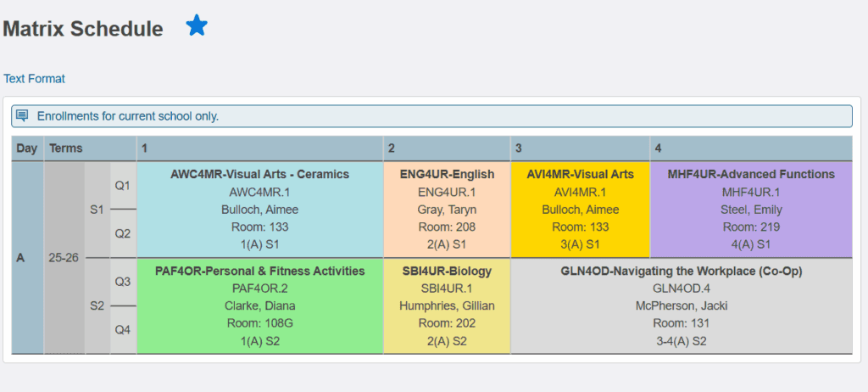Click teacher name Humphries, Gillian
The height and width of the screenshot is (392, 868).
(x=447, y=306)
